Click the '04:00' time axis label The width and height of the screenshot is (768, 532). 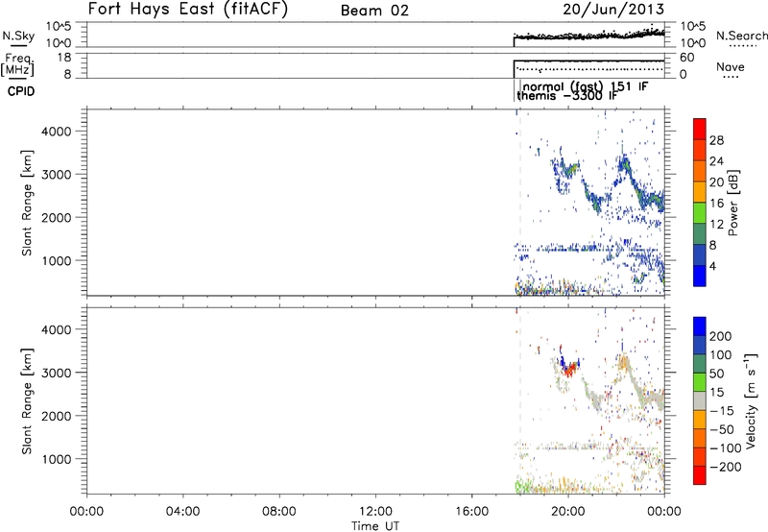pyautogui.click(x=182, y=512)
